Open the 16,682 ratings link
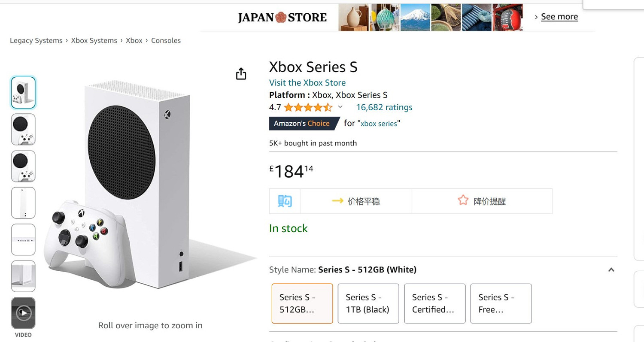This screenshot has width=644, height=342. click(384, 107)
